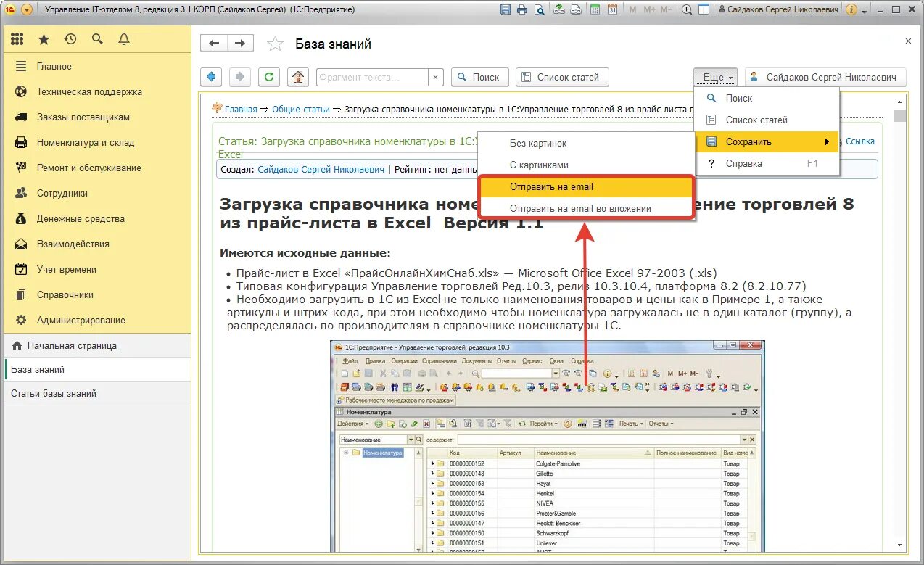924x565 pixels.
Task: Open the Администрирование section
Action: point(96,320)
